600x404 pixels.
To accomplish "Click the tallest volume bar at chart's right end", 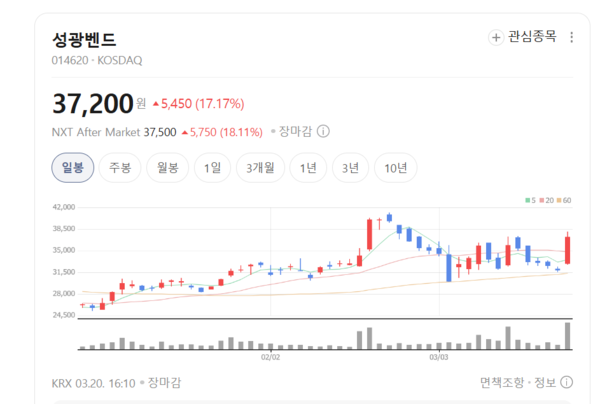I will click(568, 336).
